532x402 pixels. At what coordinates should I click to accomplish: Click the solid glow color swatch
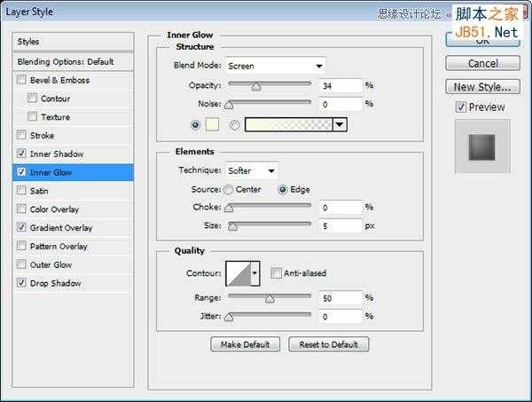(212, 124)
